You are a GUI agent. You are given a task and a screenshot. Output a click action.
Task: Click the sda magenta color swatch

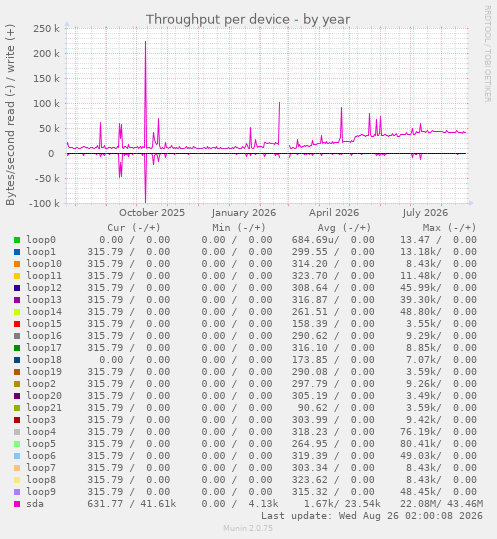click(17, 504)
